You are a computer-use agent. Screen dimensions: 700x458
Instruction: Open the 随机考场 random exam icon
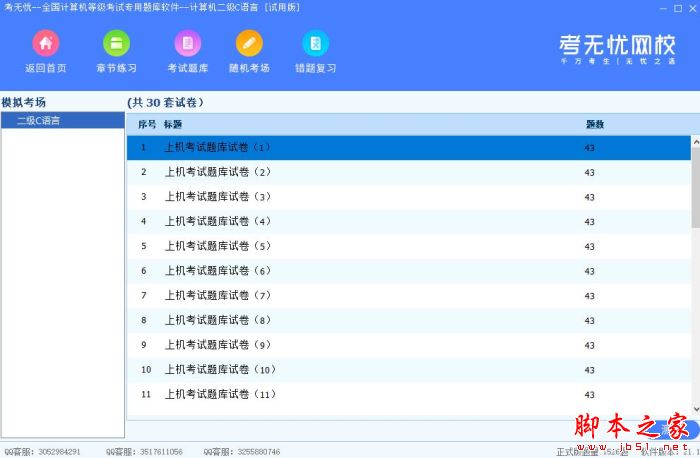click(x=249, y=43)
